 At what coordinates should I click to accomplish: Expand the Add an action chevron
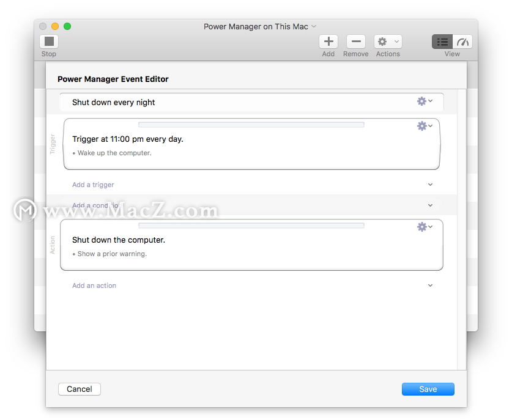coord(431,286)
